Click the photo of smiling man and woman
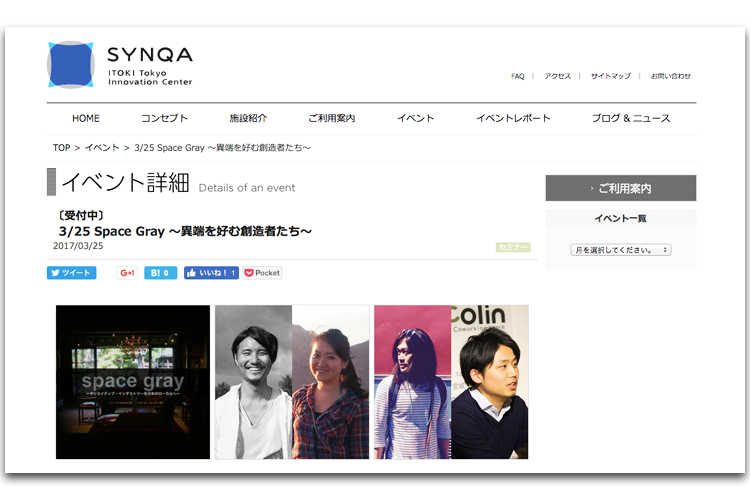This screenshot has height=500, width=750. (x=292, y=382)
